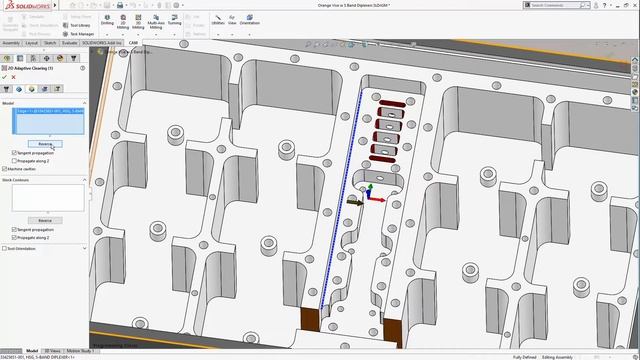Toggle Propagate along Z under Stock Contours
Screen dimensions: 640x360
14,237
